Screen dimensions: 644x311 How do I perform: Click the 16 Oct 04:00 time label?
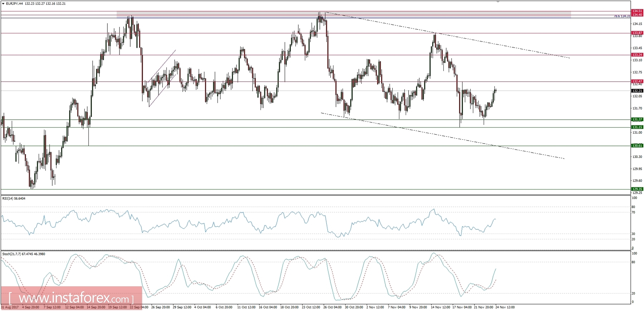(268, 307)
